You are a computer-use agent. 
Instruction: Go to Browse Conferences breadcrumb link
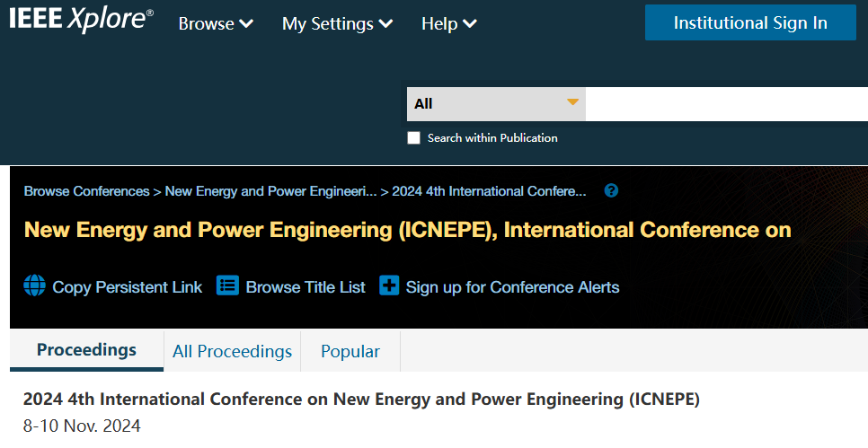[x=86, y=191]
